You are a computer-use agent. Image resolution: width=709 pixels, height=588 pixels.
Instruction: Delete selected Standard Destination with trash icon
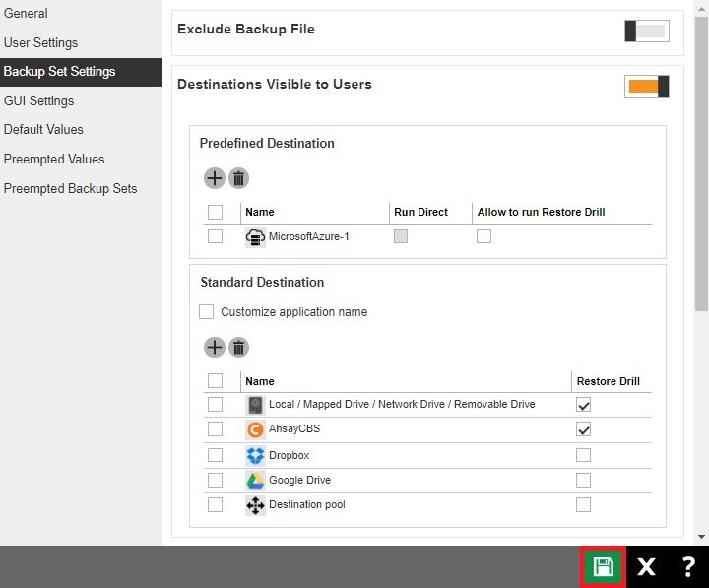pyautogui.click(x=238, y=348)
